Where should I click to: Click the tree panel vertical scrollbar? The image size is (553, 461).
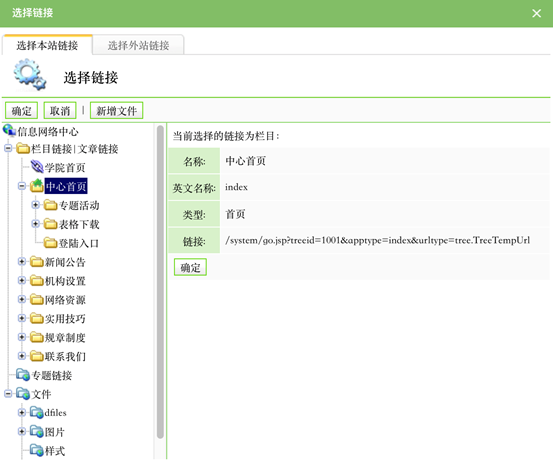pyautogui.click(x=160, y=281)
